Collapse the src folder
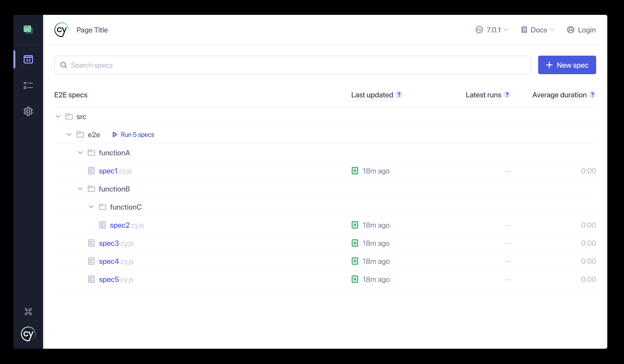Screen dimensions: 624x364 [58, 116]
